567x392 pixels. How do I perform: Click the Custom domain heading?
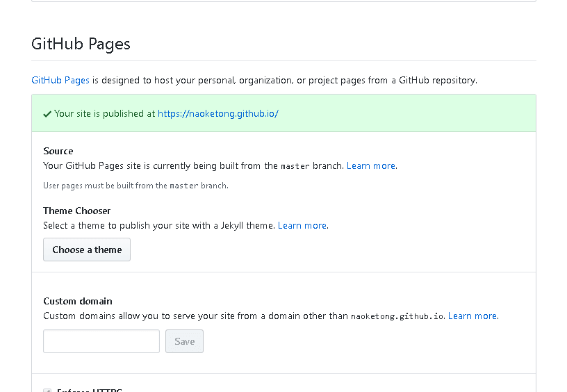(x=78, y=302)
